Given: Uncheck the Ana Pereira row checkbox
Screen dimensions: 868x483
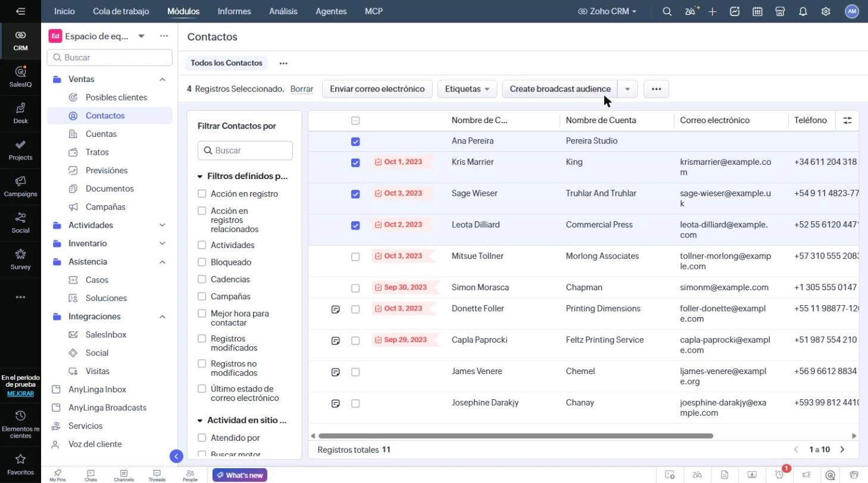Looking at the screenshot, I should click(x=355, y=142).
